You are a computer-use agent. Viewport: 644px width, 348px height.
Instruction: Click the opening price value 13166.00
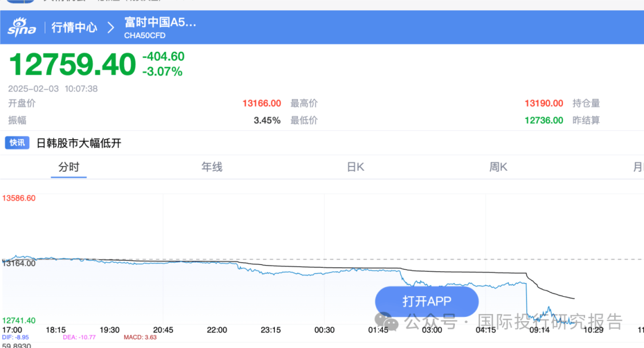click(262, 103)
